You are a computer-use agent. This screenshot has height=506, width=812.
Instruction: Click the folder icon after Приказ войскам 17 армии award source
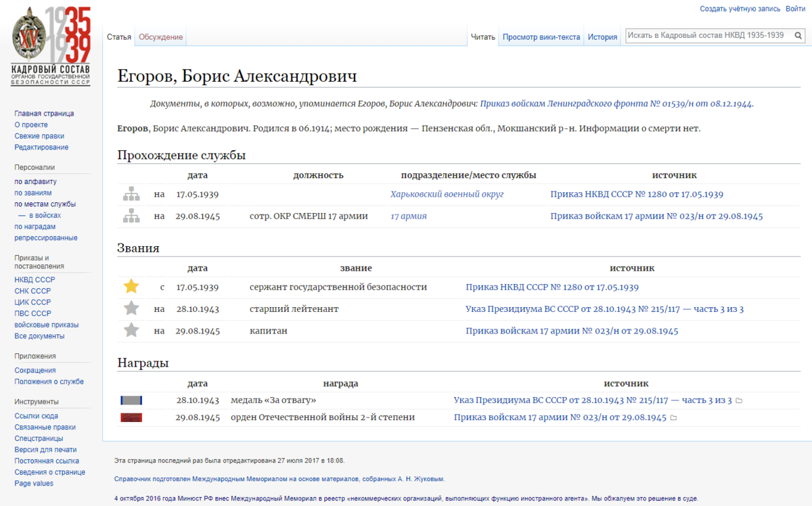pyautogui.click(x=673, y=418)
